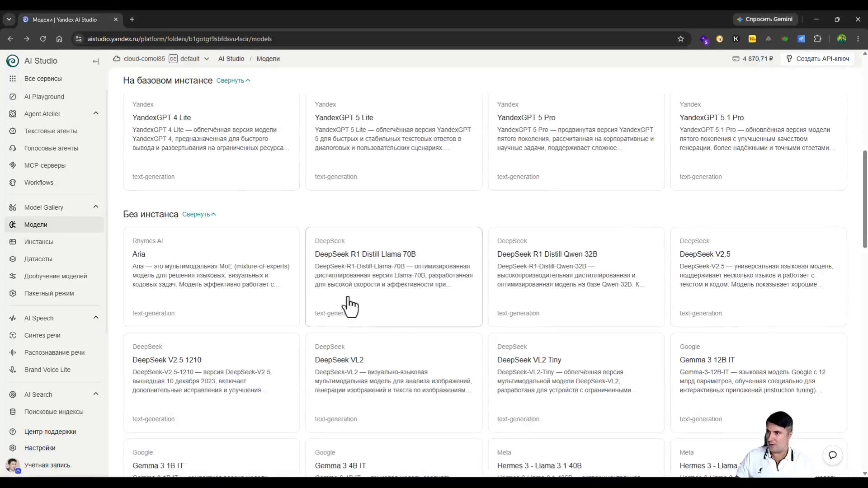868x488 pixels.
Task: Click the Поисковые индексы database icon
Action: (13, 412)
